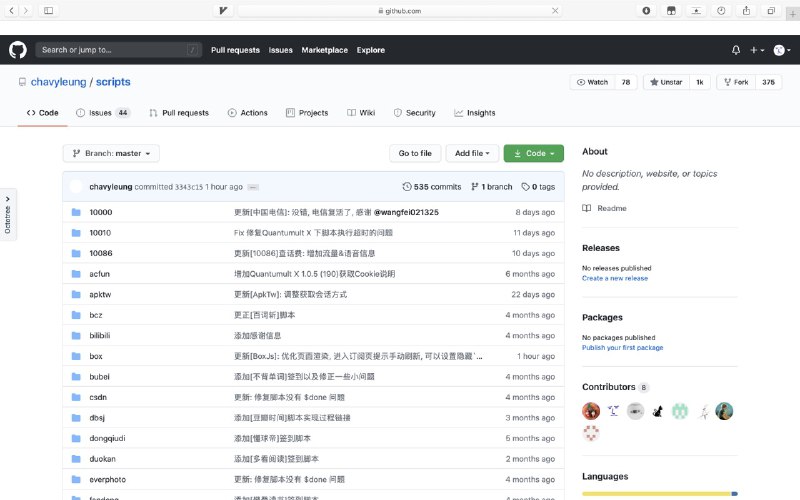Expand the plus create-new menu
Viewport: 800px width, 500px height.
[x=757, y=50]
